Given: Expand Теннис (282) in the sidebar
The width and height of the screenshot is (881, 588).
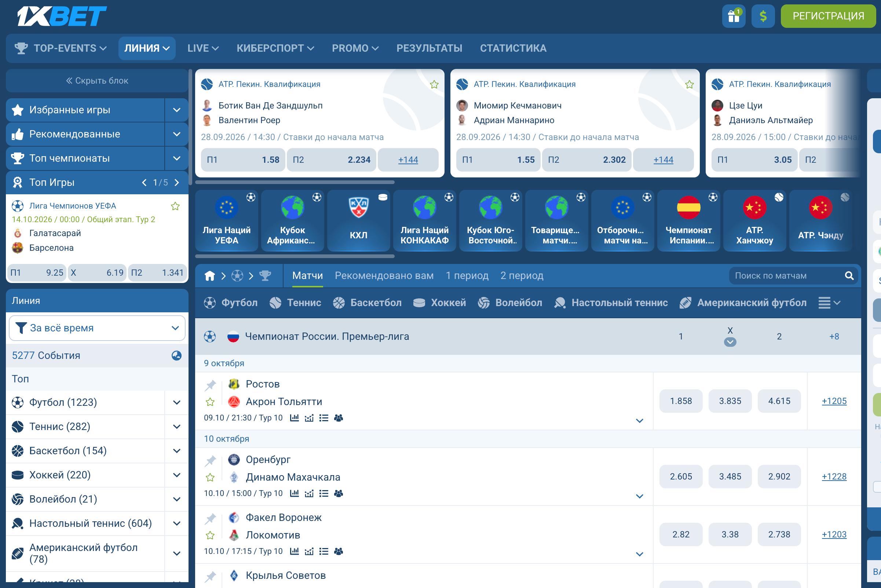Looking at the screenshot, I should [x=177, y=427].
